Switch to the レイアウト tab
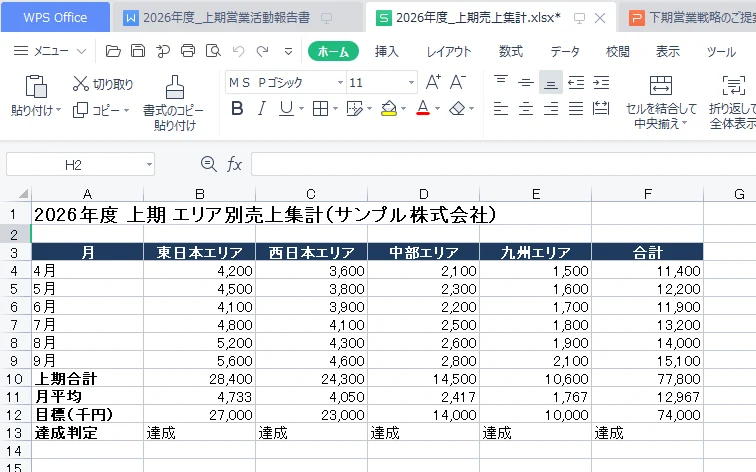This screenshot has width=756, height=472. [x=448, y=51]
